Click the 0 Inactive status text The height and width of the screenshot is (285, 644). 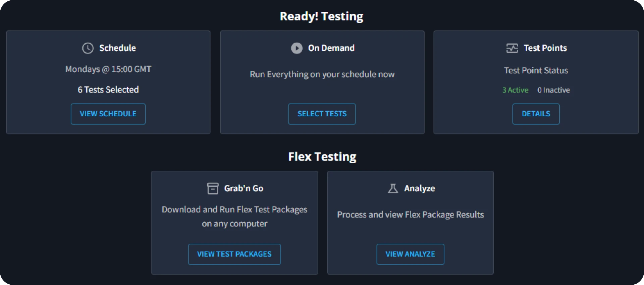point(553,90)
